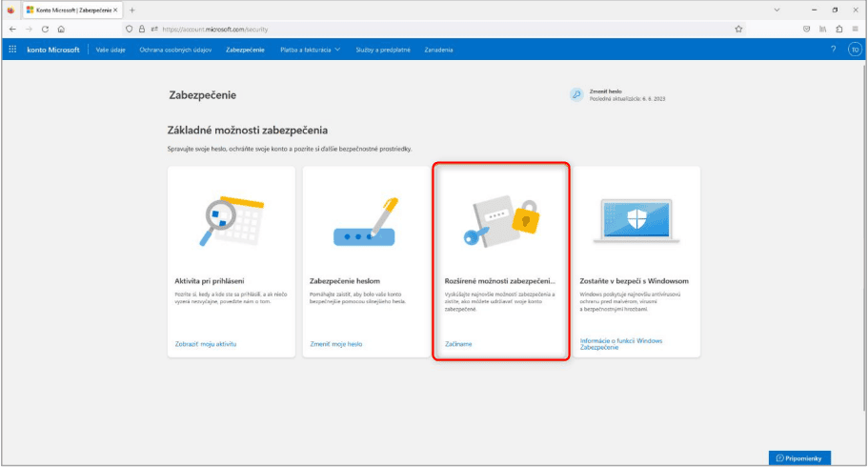Open the Microsoft app launcher grid
This screenshot has width=868, height=467.
point(12,49)
